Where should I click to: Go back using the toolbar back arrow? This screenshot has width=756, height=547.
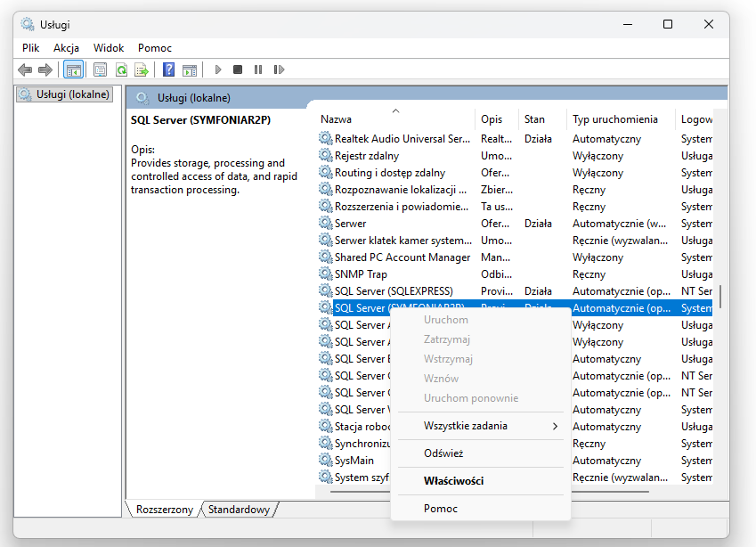25,70
